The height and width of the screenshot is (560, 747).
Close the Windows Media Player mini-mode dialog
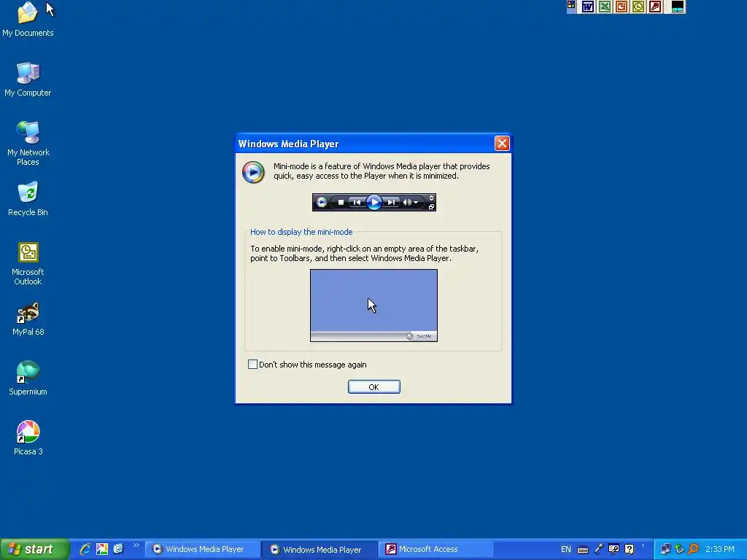point(502,144)
